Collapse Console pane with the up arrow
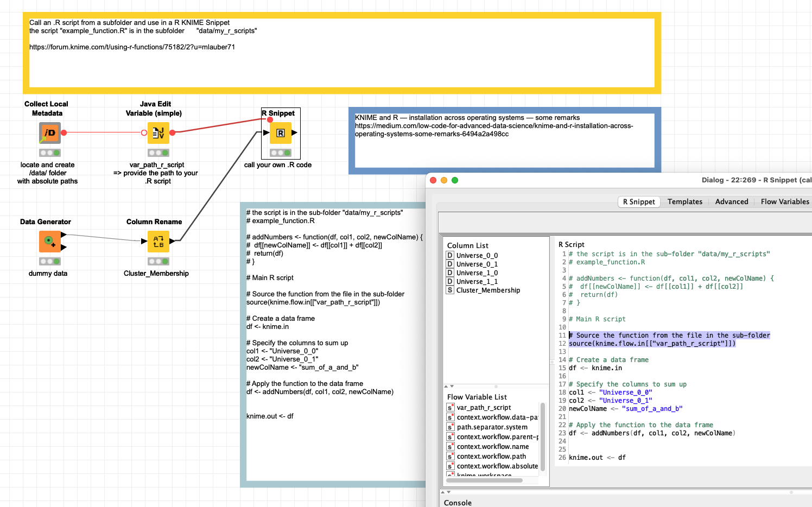This screenshot has height=507, width=812. 443,492
